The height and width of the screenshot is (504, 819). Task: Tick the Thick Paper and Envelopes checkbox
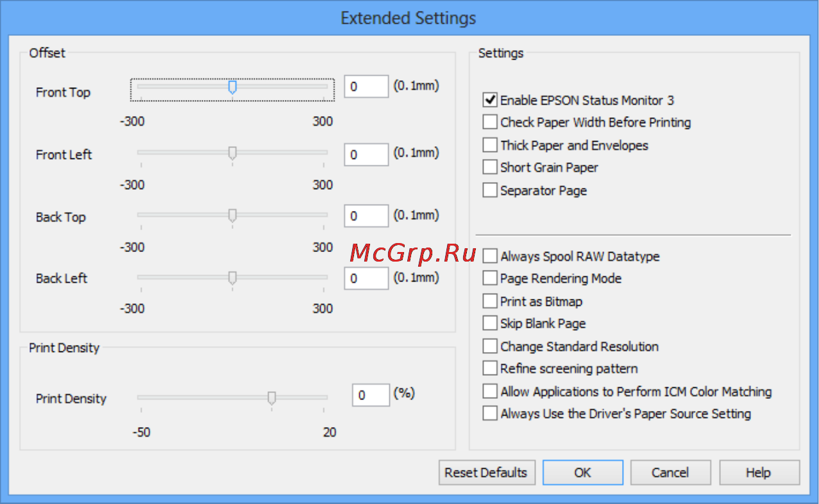(490, 145)
